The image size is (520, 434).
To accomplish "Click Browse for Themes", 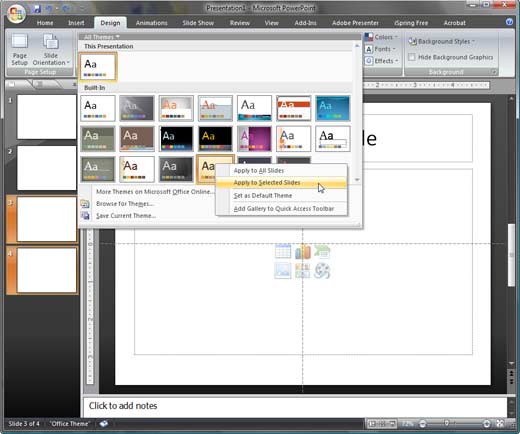I will click(125, 204).
